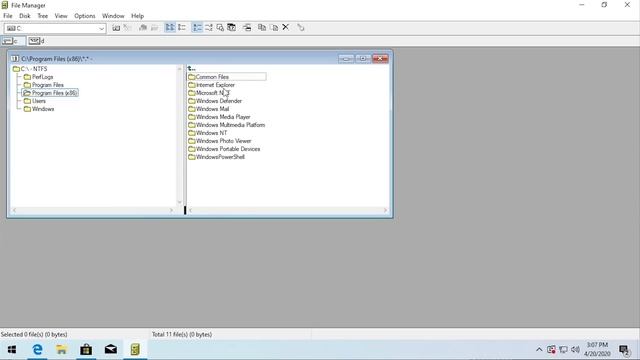This screenshot has height=360, width=640.
Task: Click the Stop Sharing toolbar icon
Action: click(154, 28)
